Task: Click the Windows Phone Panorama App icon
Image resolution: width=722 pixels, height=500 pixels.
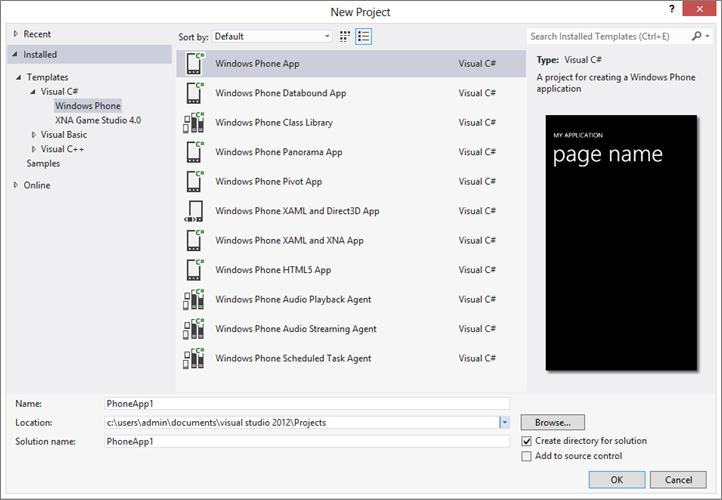Action: coord(194,152)
